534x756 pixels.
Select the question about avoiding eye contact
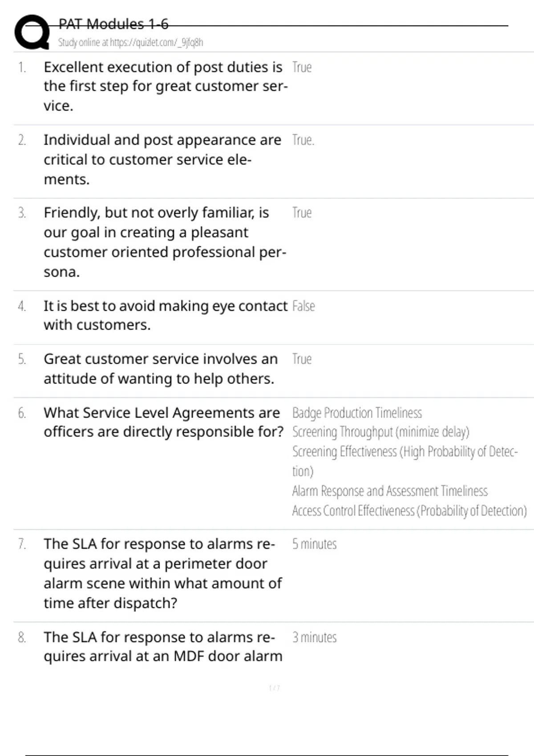pyautogui.click(x=165, y=315)
